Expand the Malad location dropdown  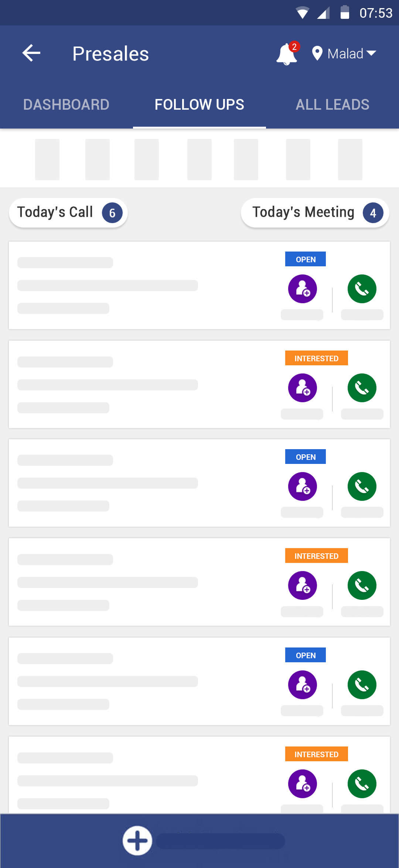click(x=351, y=54)
